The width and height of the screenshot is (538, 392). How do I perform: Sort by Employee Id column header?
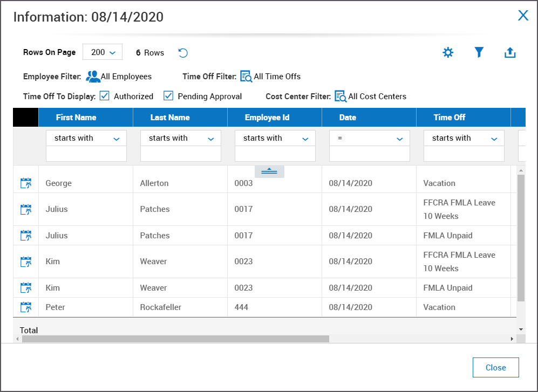275,118
